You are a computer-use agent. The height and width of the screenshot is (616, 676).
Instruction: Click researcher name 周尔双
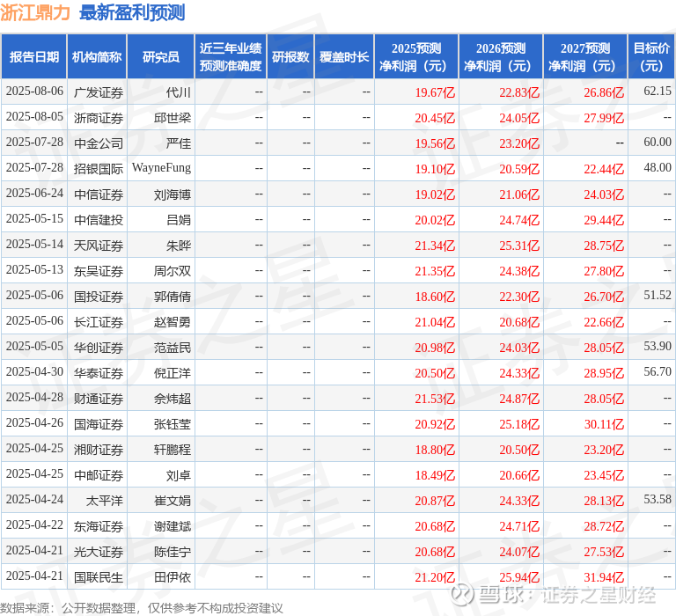[x=173, y=271]
